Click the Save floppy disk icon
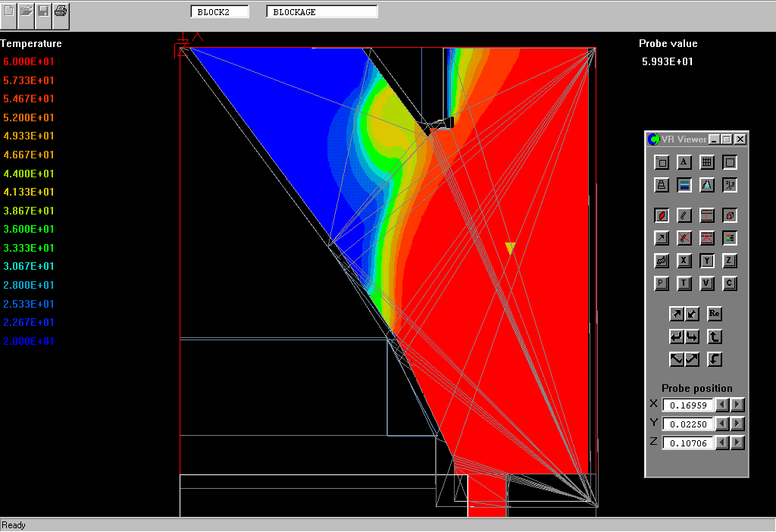776x532 pixels. click(44, 11)
